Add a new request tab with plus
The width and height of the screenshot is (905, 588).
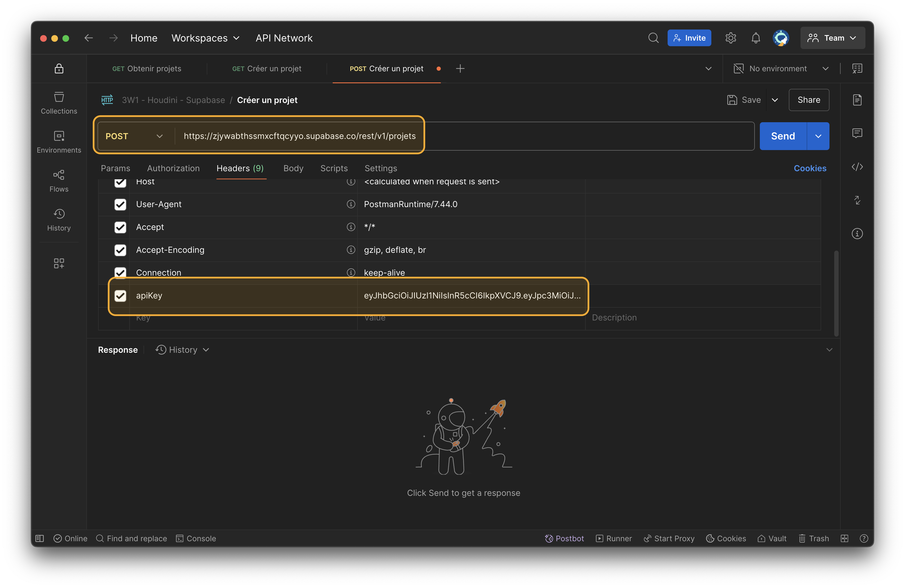coord(460,69)
